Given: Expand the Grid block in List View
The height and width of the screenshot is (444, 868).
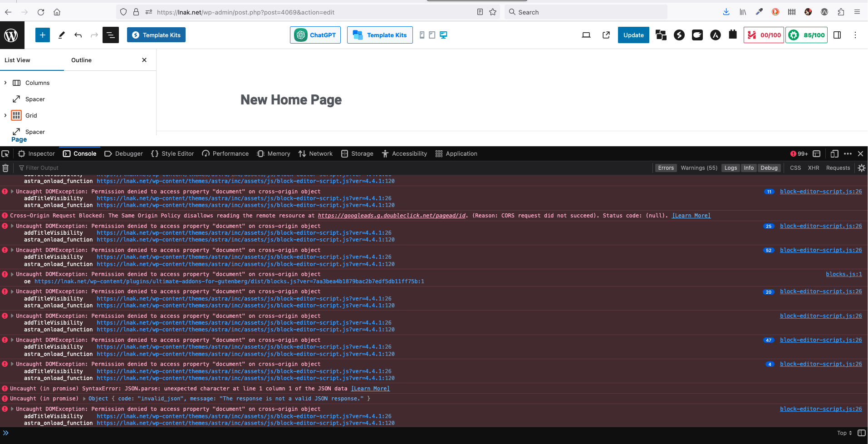Looking at the screenshot, I should pyautogui.click(x=5, y=115).
